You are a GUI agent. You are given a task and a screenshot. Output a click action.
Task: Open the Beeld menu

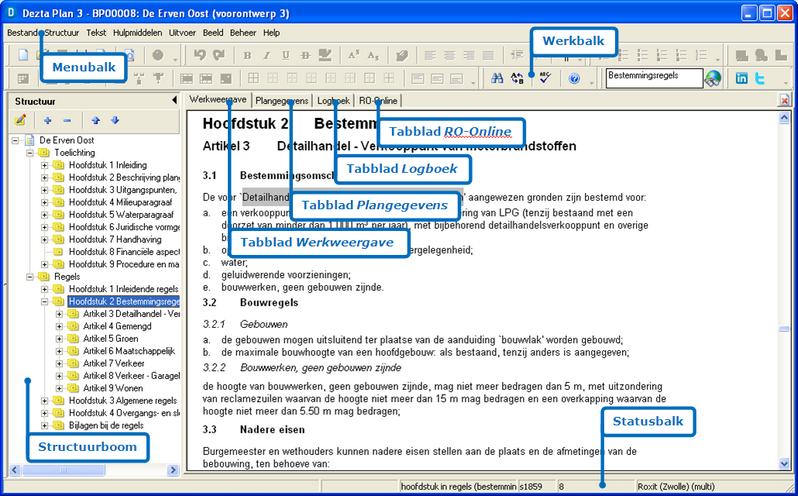(x=213, y=33)
